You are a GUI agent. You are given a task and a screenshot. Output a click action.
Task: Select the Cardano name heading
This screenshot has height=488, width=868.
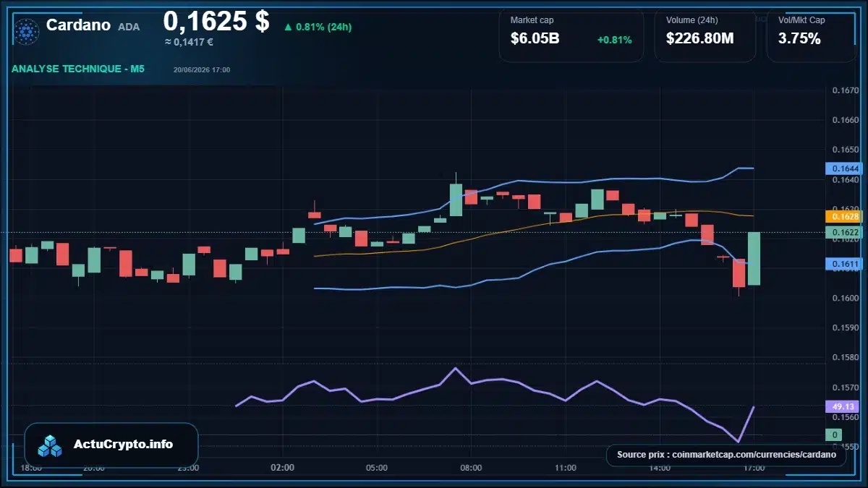(78, 25)
